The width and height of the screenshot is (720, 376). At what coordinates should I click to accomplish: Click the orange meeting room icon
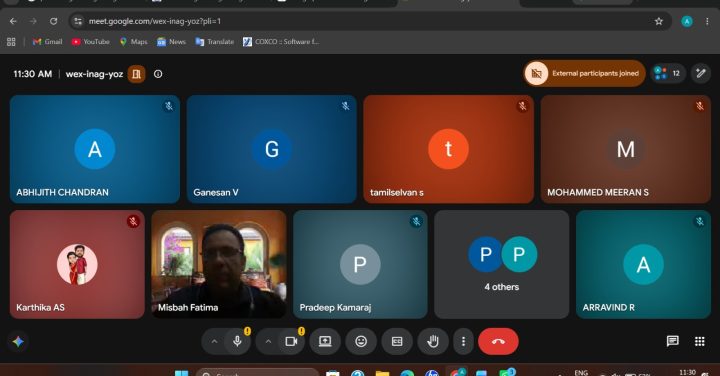pos(136,74)
